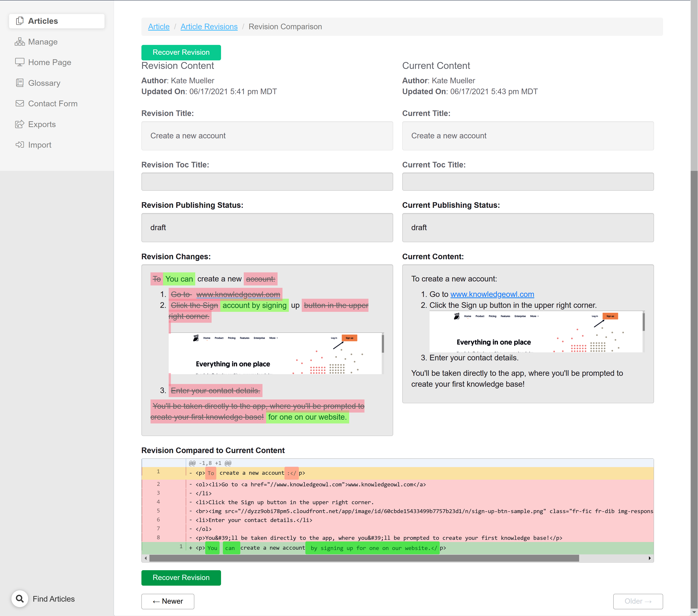Click the Find Articles magnifier icon
The image size is (698, 616).
(20, 599)
